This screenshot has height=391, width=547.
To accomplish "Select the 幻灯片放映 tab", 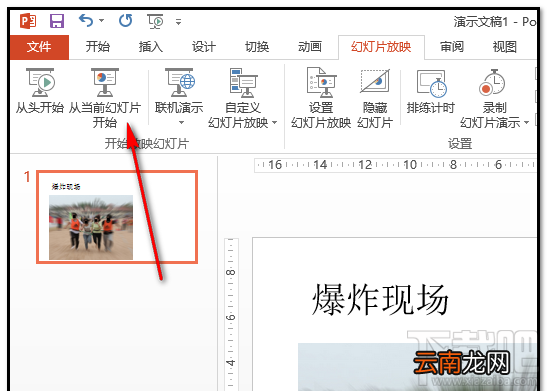I will click(x=381, y=47).
